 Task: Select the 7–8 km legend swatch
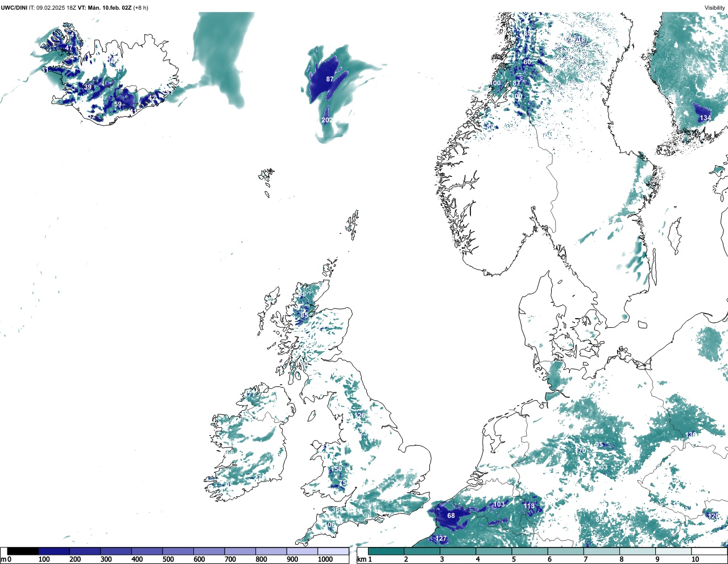point(601,551)
